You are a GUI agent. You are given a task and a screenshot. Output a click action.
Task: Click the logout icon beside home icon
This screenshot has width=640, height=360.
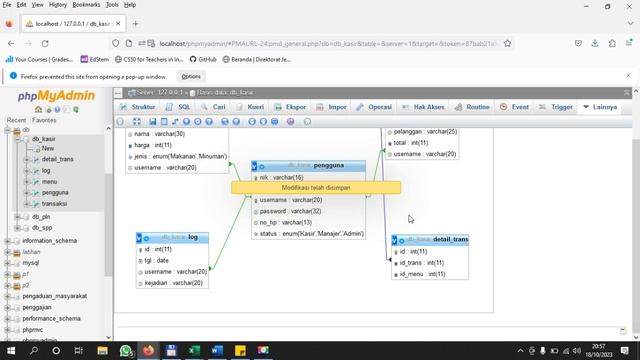click(x=48, y=109)
